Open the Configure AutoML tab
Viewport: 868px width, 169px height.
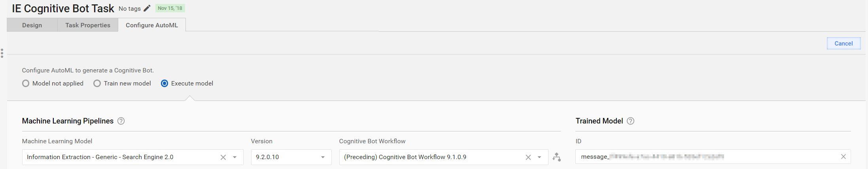click(x=152, y=25)
